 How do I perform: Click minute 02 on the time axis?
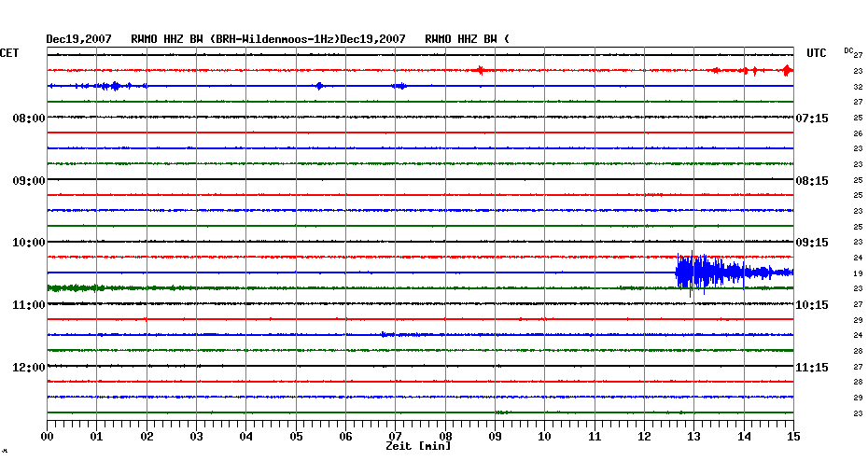pyautogui.click(x=147, y=437)
